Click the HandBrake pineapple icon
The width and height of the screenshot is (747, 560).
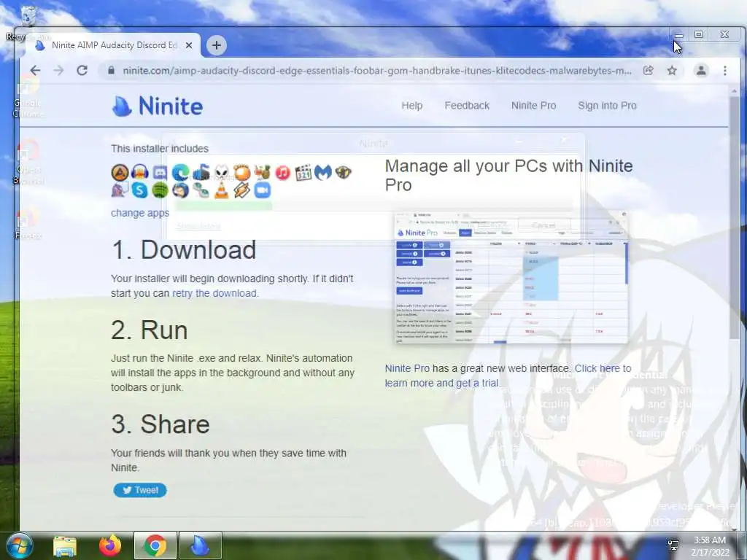(263, 172)
